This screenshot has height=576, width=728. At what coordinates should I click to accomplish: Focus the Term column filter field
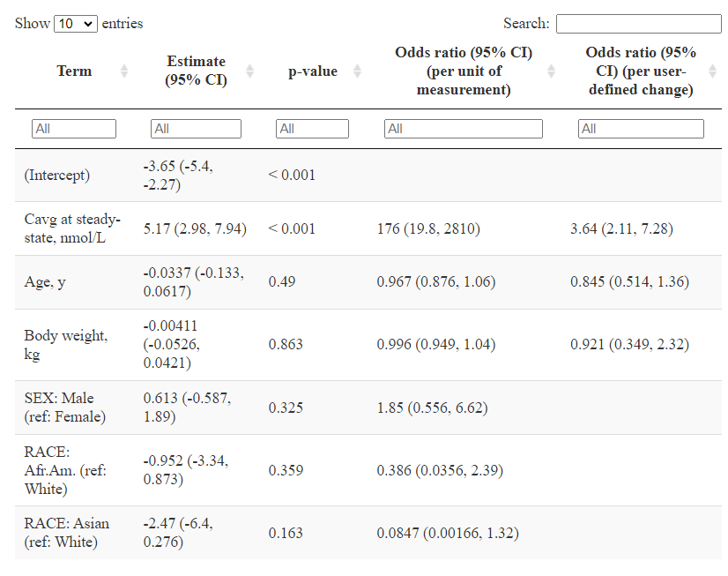point(74,129)
